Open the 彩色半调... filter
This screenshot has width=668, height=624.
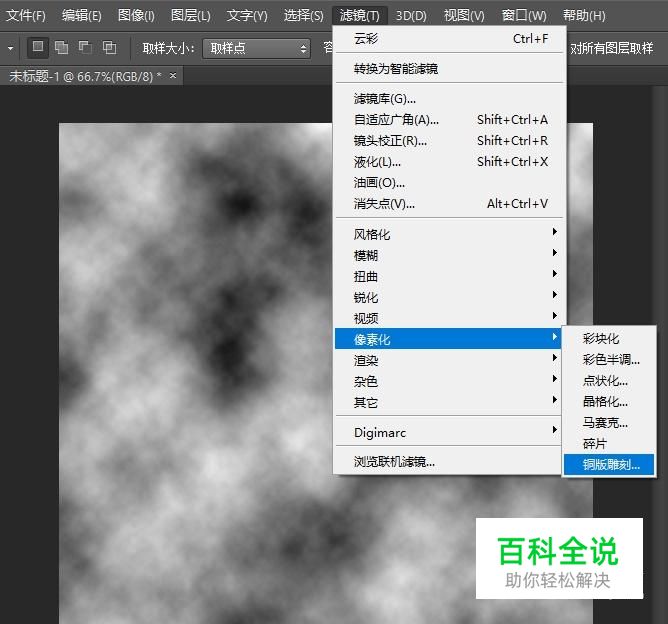pyautogui.click(x=609, y=359)
